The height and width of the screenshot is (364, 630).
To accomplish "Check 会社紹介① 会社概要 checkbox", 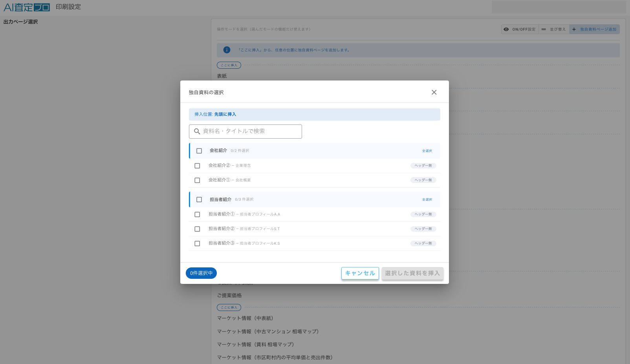I will 197,180.
